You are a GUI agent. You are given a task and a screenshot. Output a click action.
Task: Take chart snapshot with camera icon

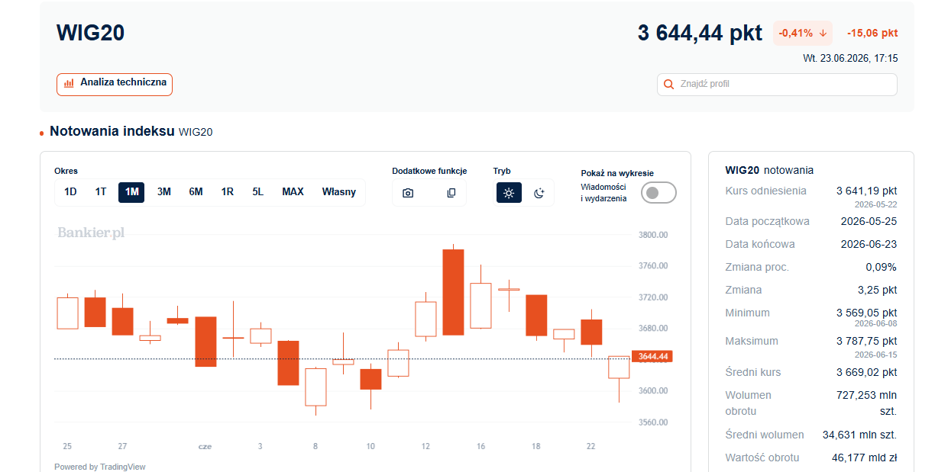[x=408, y=193]
